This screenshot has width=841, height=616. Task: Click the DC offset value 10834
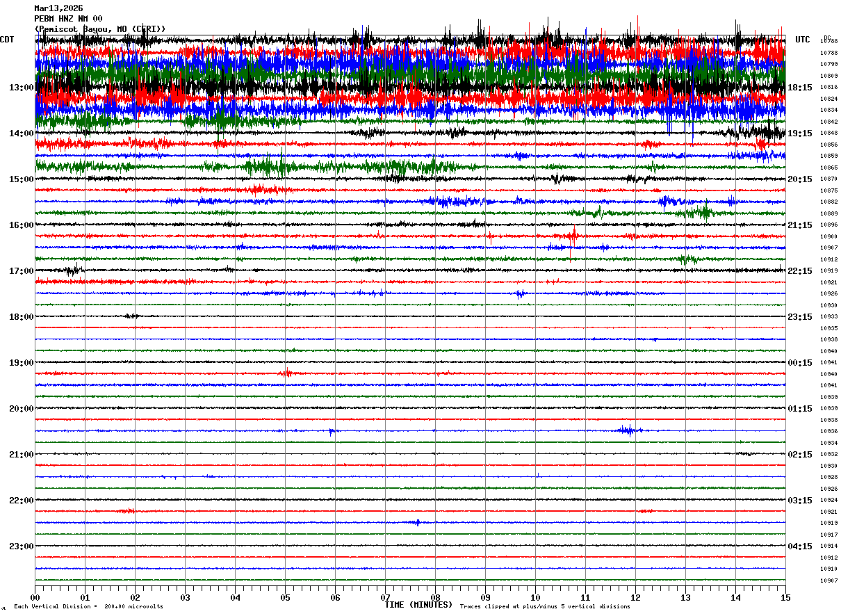[x=828, y=111]
